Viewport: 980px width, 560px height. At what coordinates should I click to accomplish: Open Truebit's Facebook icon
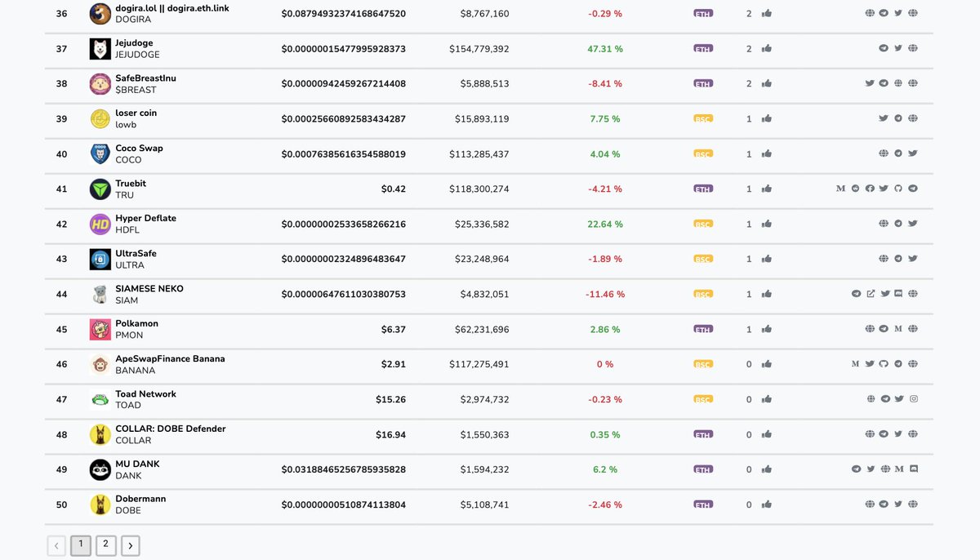tap(870, 189)
